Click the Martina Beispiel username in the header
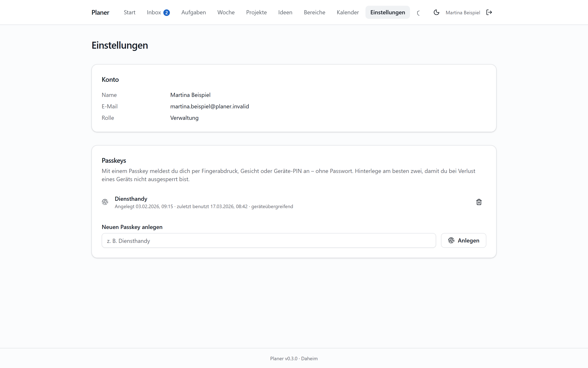Screen dimensions: 588x368 pyautogui.click(x=463, y=13)
